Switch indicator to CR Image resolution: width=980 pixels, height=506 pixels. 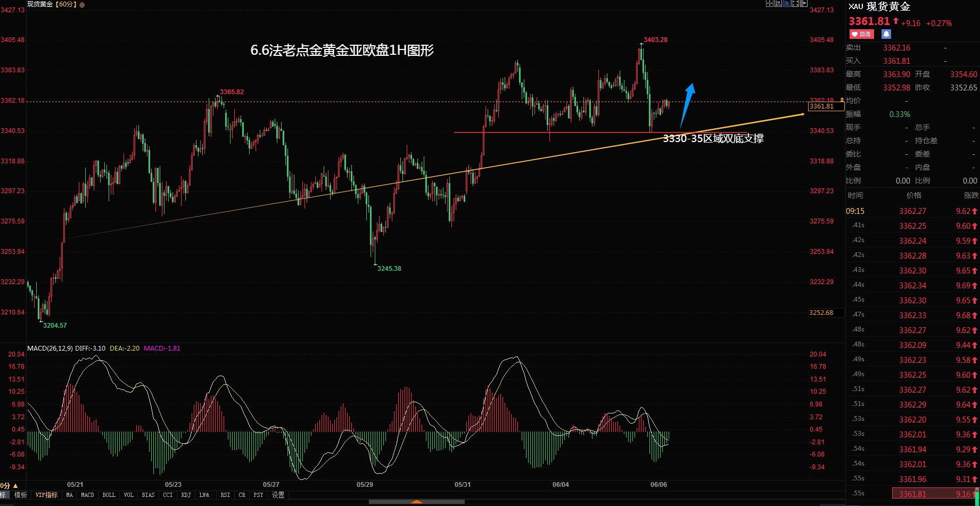242,495
